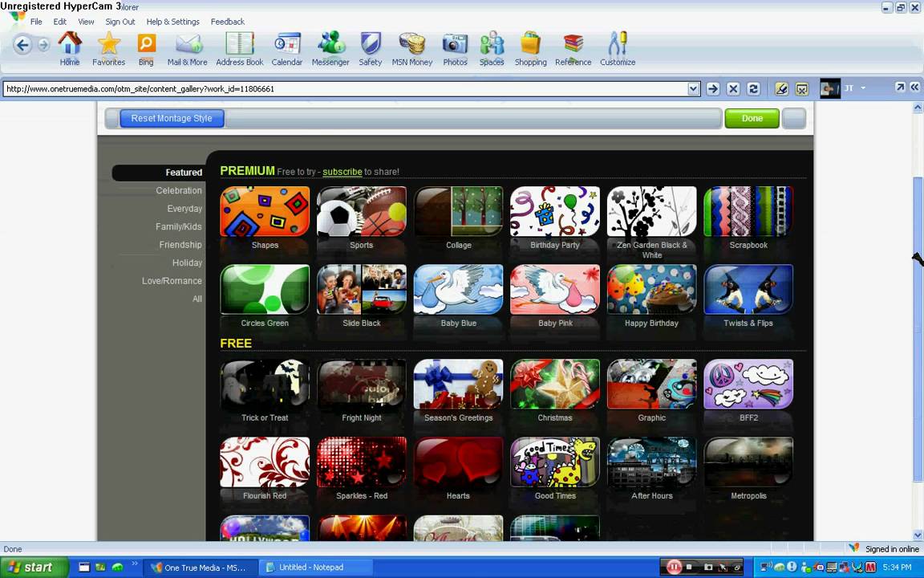Select the All category
Screen dimensions: 924x578
click(197, 299)
